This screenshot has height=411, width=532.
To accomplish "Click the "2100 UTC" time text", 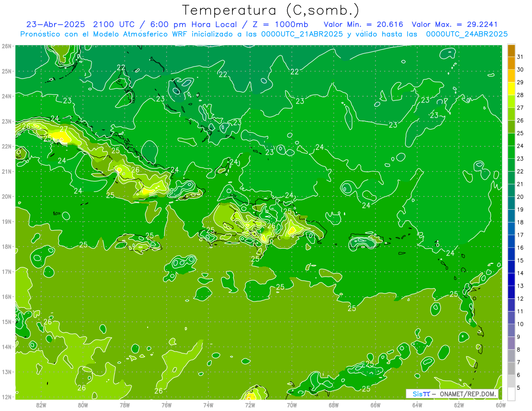I will [113, 24].
